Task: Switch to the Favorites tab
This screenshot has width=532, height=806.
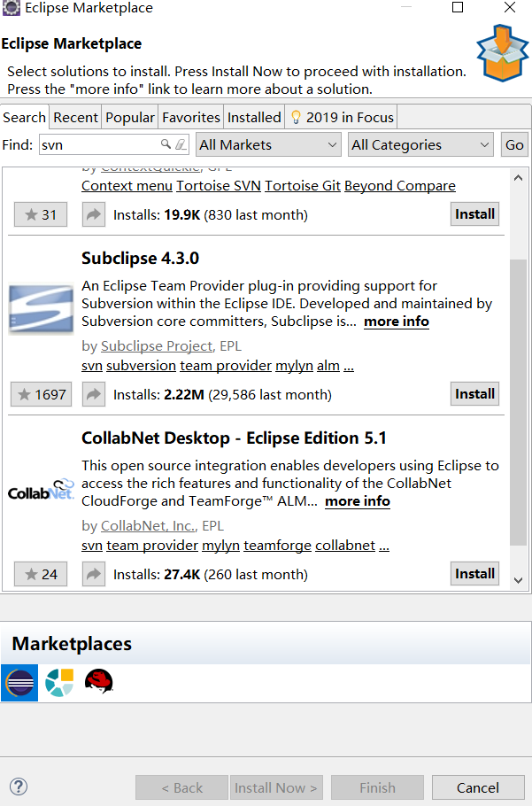Action: [191, 117]
